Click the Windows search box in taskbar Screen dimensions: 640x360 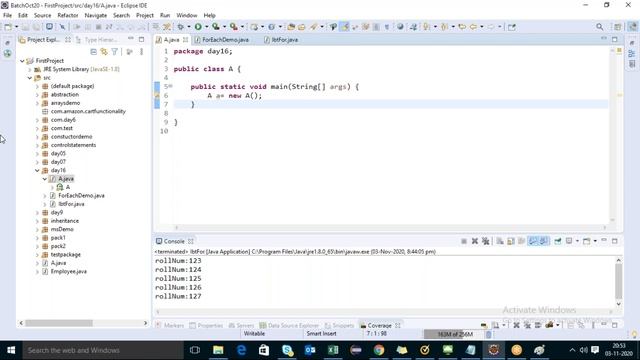[102, 350]
